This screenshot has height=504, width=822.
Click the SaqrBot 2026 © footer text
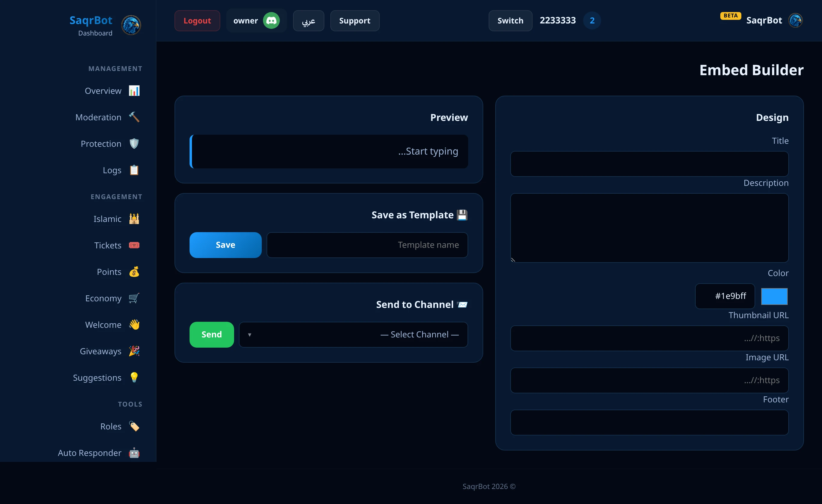click(489, 486)
